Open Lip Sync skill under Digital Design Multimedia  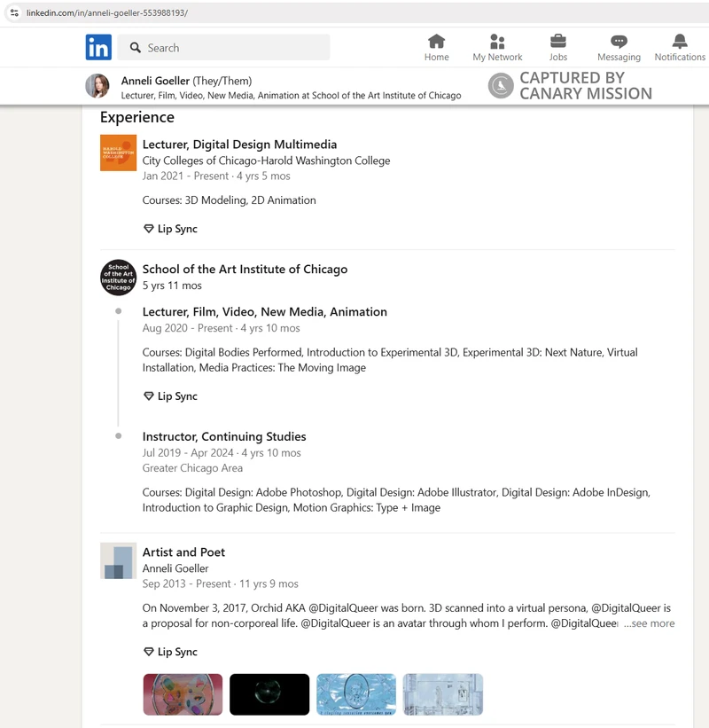(177, 229)
